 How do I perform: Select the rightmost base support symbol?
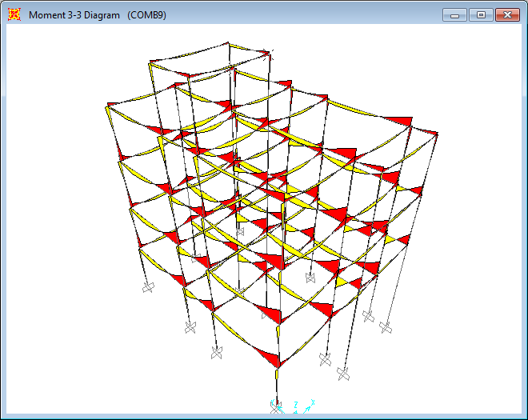[x=385, y=327]
